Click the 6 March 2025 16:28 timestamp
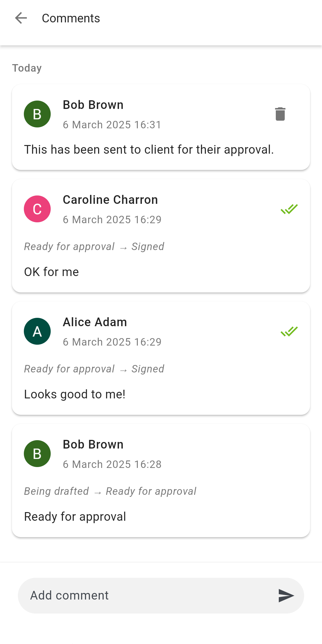Image resolution: width=322 pixels, height=644 pixels. coord(112,464)
